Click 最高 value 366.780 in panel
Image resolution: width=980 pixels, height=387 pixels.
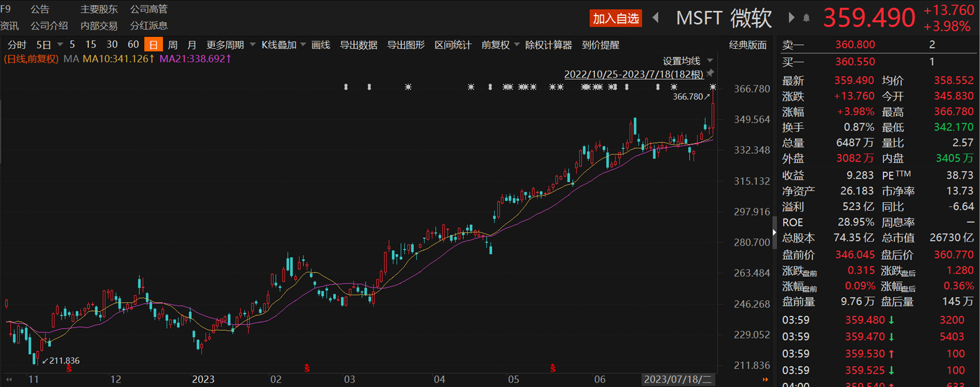[x=954, y=112]
